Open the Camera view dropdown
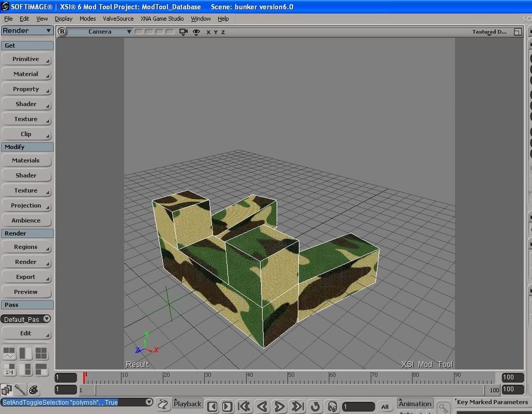 (100, 32)
